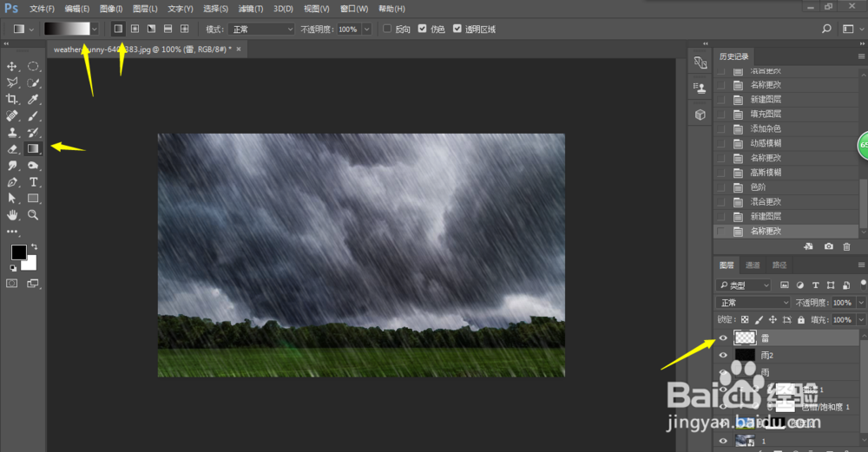Select the Quick Selection tool
Image resolution: width=868 pixels, height=452 pixels.
click(33, 83)
